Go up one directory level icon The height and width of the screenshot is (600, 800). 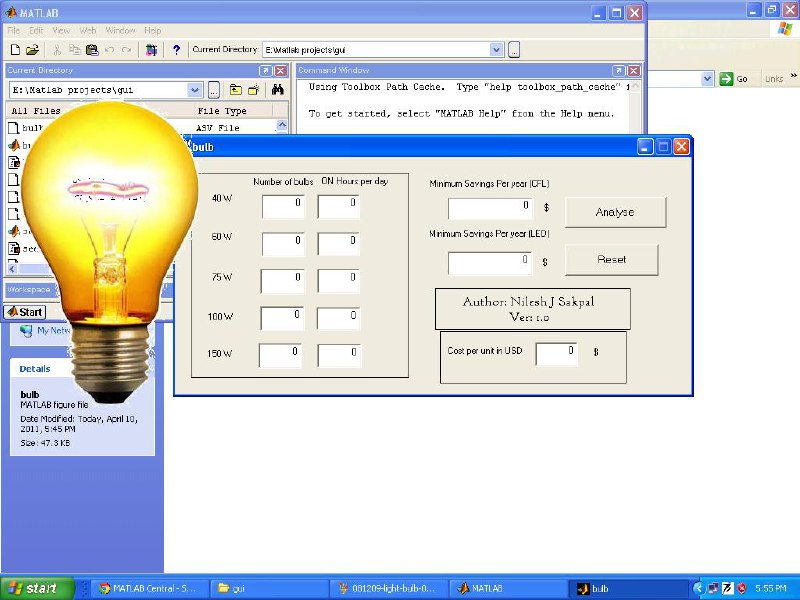pyautogui.click(x=235, y=90)
